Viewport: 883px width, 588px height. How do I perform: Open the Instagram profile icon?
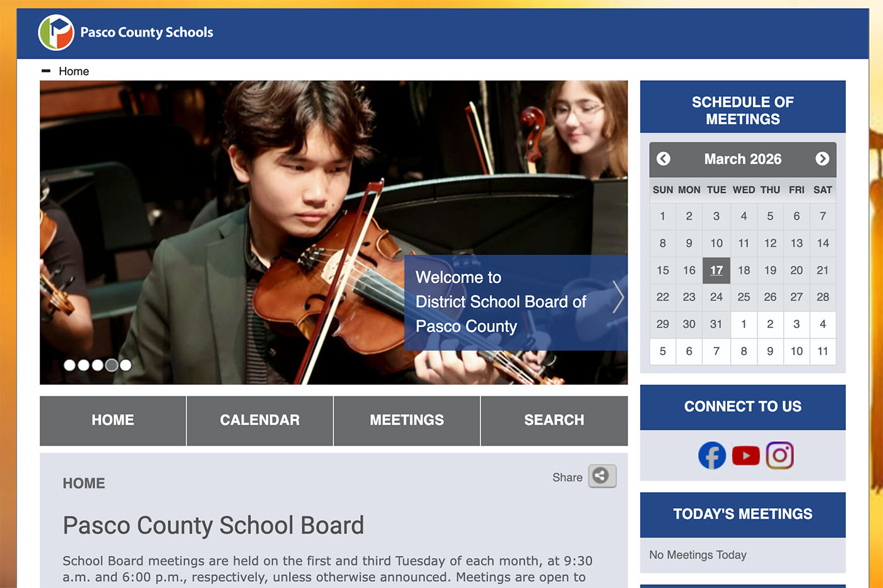[x=780, y=456]
